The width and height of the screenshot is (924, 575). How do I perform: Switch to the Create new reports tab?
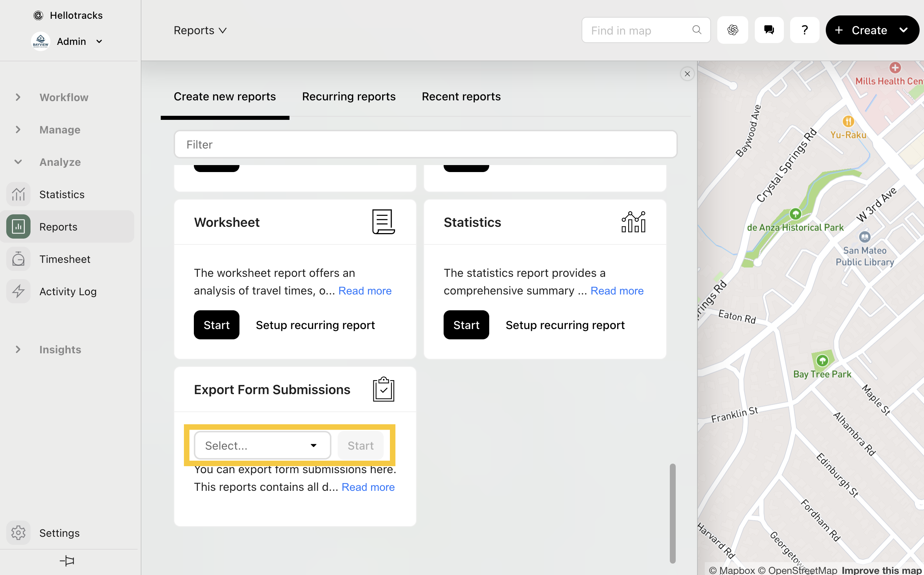coord(225,97)
